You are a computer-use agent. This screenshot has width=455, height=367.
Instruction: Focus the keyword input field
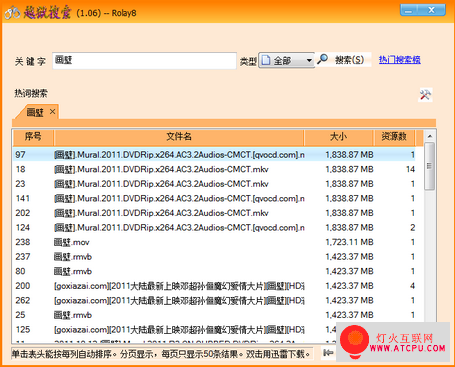coord(144,61)
